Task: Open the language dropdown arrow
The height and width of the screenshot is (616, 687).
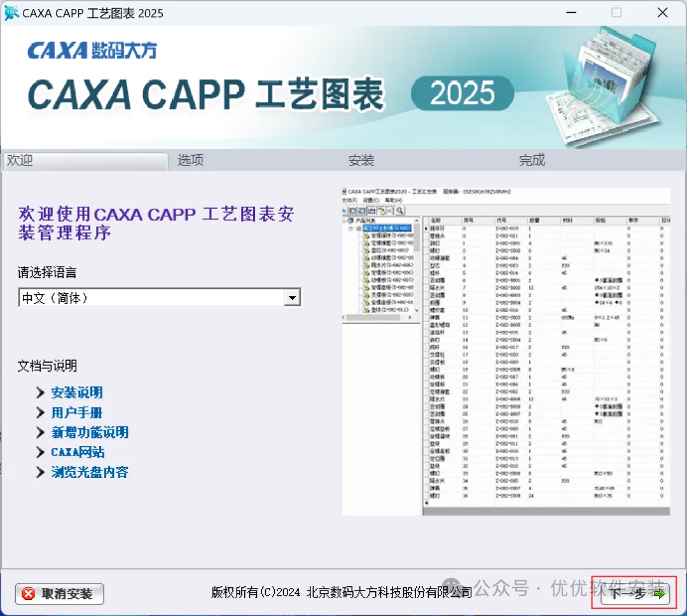Action: click(x=292, y=298)
